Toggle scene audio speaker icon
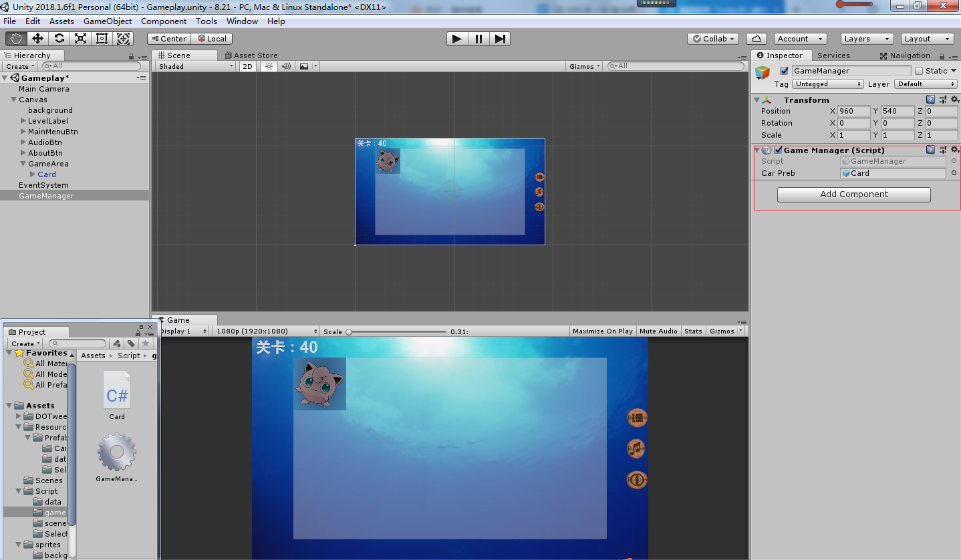Viewport: 961px width, 560px height. 286,66
